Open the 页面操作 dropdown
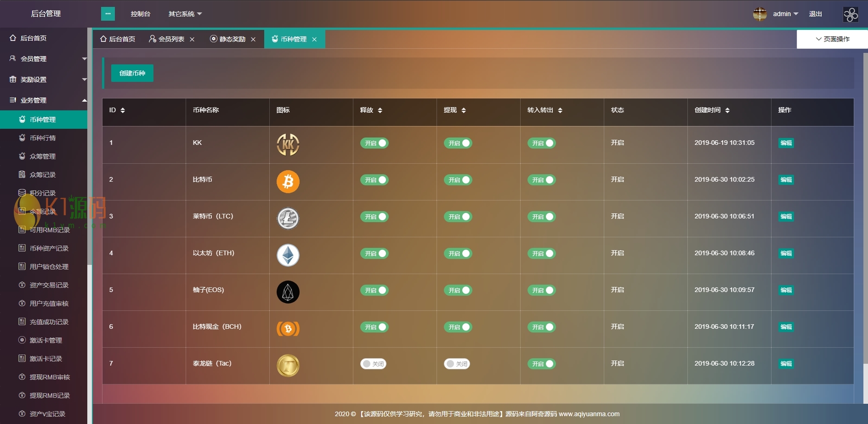 [x=833, y=39]
